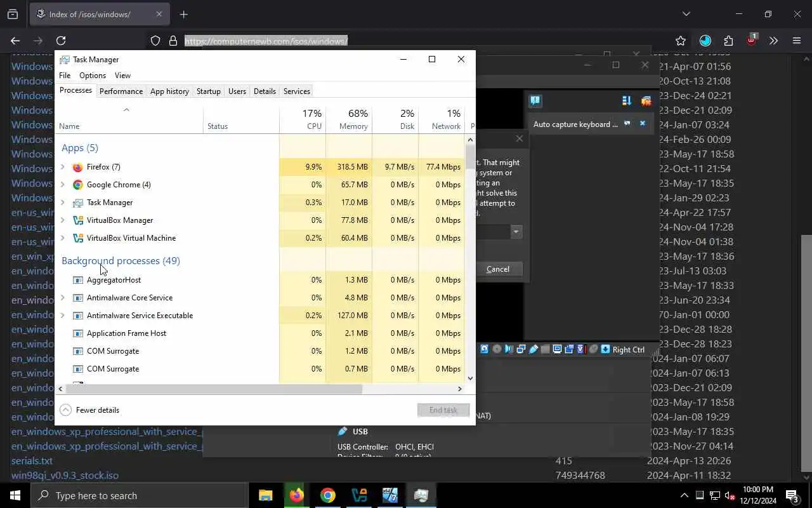Click the Firefox icon in the Processes list

77,167
